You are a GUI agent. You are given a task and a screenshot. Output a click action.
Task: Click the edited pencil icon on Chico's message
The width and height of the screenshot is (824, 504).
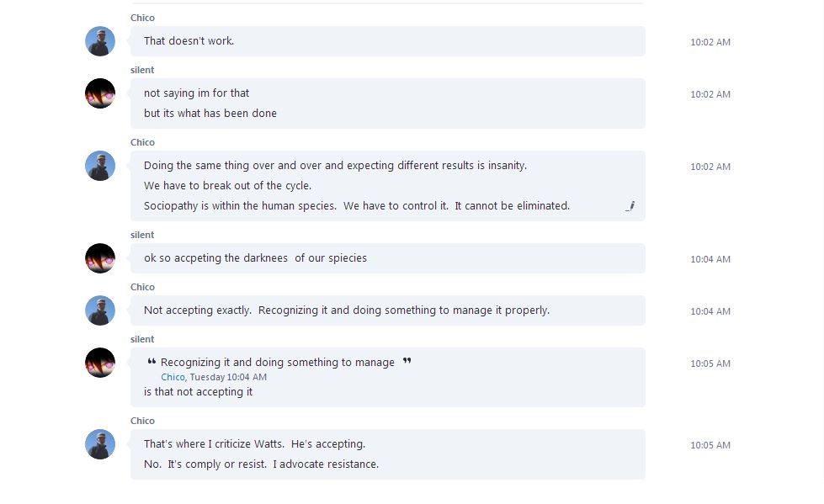pos(630,205)
